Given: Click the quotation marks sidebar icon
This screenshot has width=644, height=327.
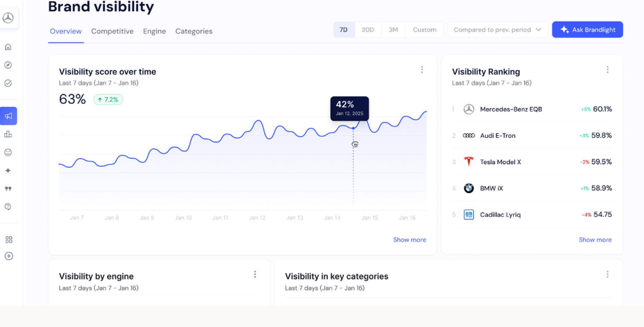Looking at the screenshot, I should (x=8, y=189).
